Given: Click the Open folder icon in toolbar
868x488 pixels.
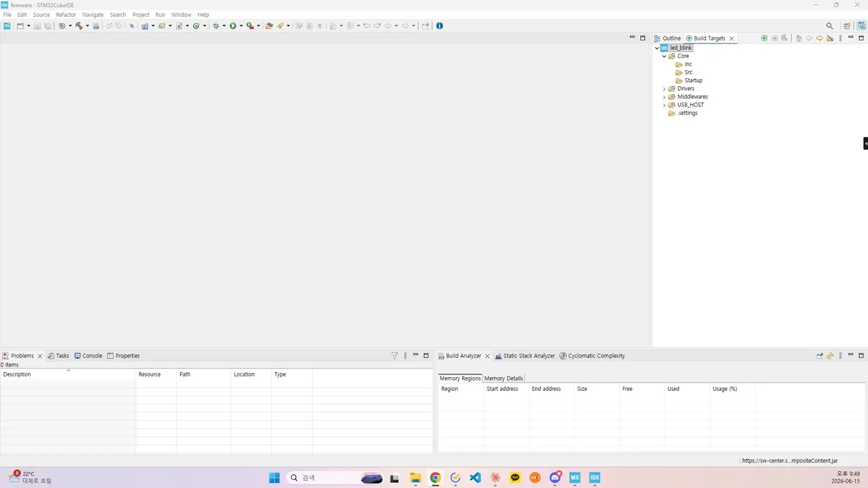Looking at the screenshot, I should coord(269,26).
